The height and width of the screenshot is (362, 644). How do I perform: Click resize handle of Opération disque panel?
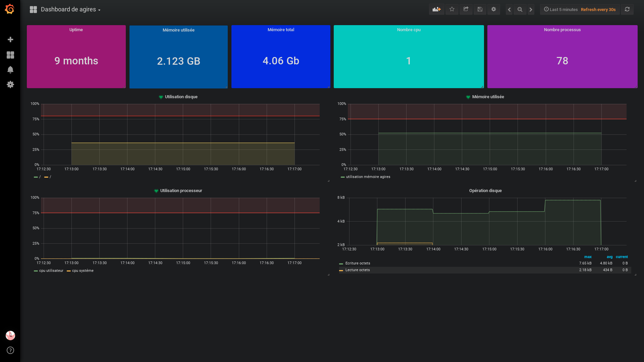(x=635, y=275)
